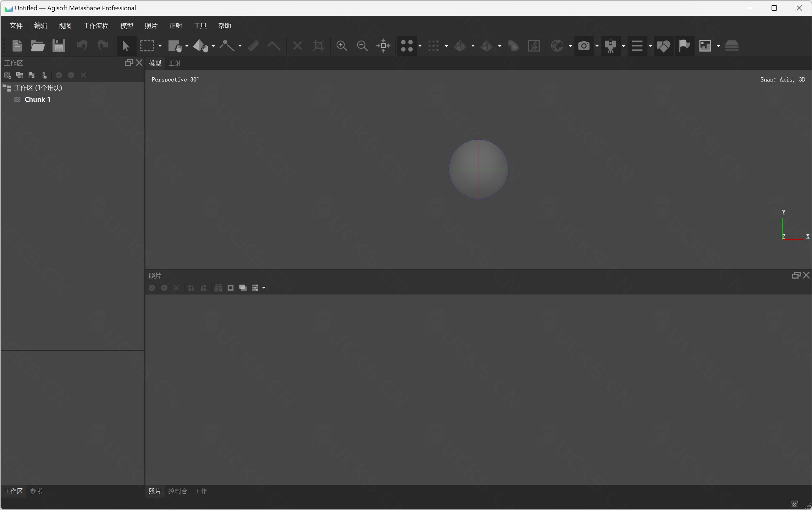
Task: Click the Redo arrow in the toolbar
Action: tap(103, 46)
